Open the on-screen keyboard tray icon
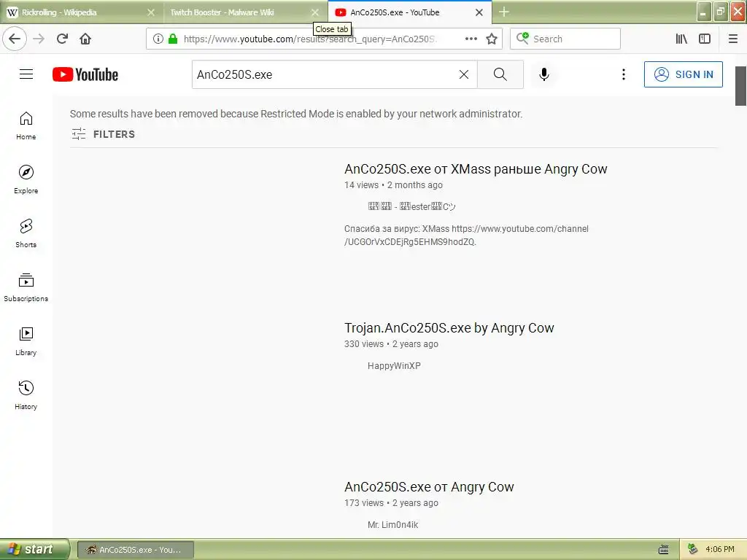This screenshot has width=747, height=560. point(663,550)
